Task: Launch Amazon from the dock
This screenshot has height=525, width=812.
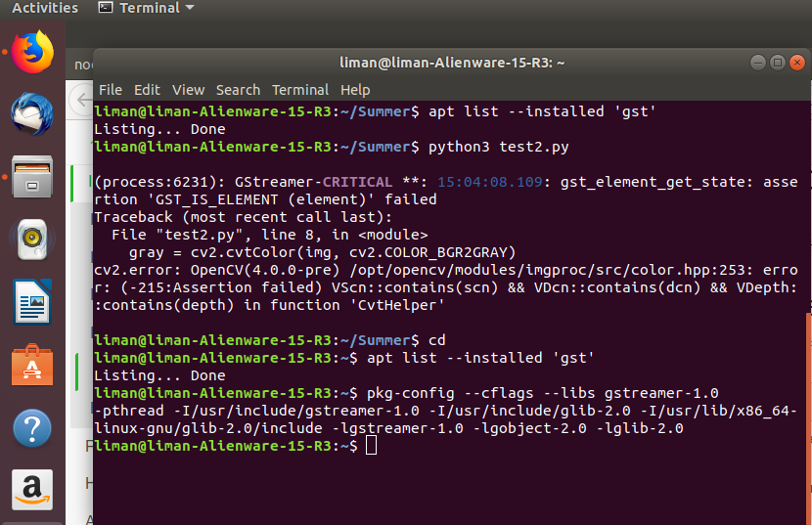Action: 32,490
